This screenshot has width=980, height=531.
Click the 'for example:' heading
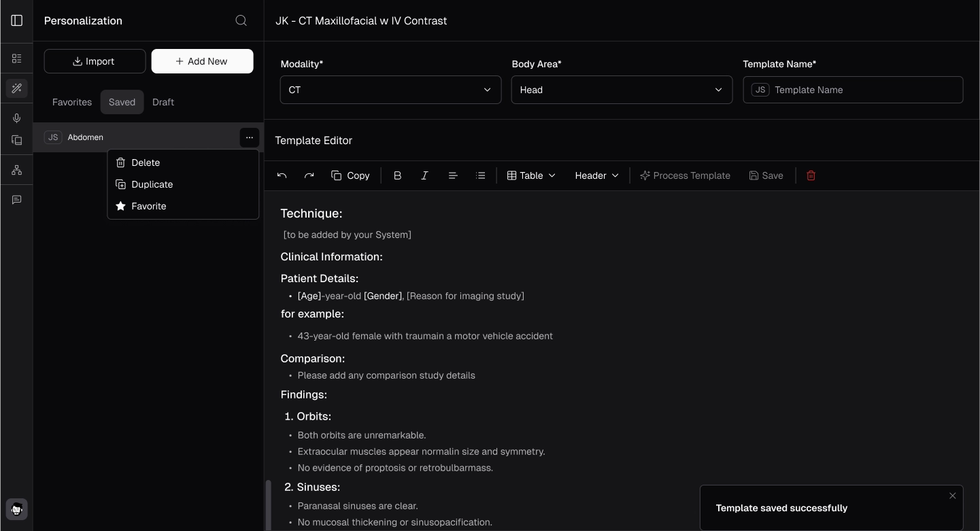[x=313, y=314]
